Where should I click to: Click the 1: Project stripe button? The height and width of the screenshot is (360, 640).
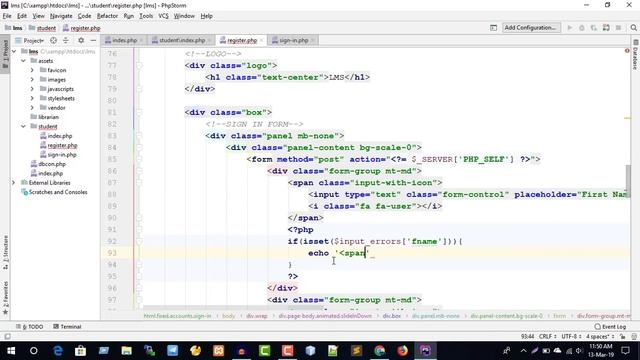click(x=5, y=53)
